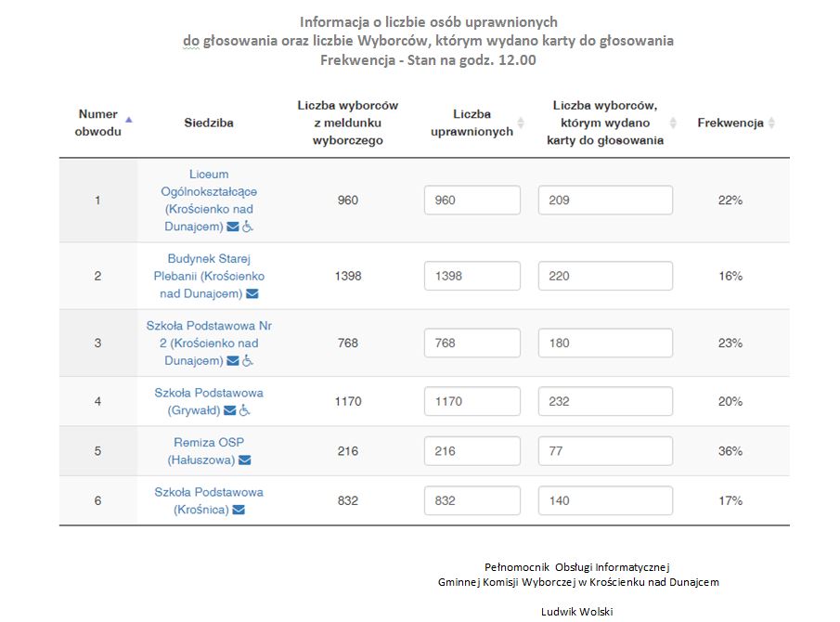The width and height of the screenshot is (840, 622).
Task: Click issued cards field showing 140
Action: [605, 500]
